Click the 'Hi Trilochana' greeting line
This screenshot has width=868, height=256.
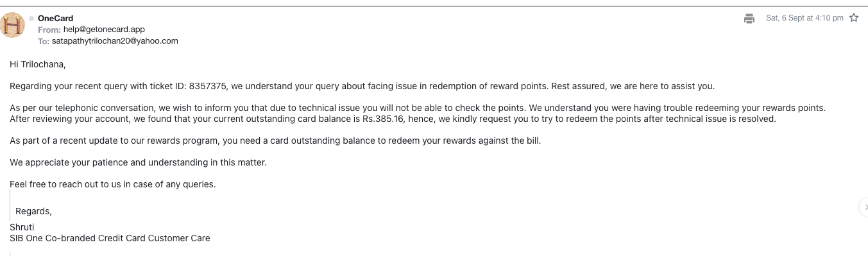(x=38, y=64)
